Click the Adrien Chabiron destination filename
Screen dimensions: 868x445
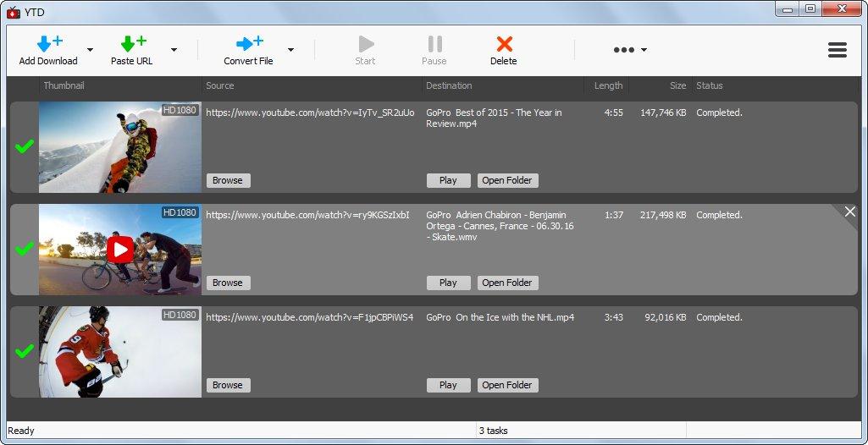(500, 226)
